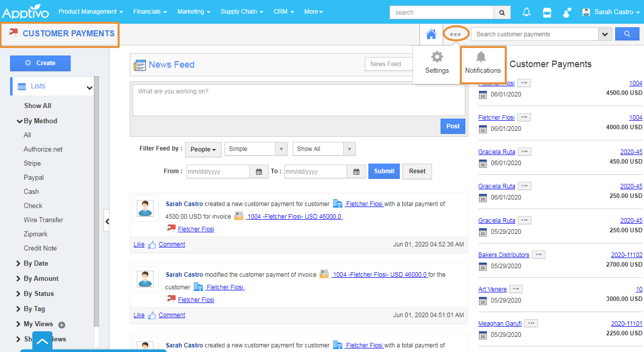Click the From date calendar icon
Viewport: 644px width, 352px height.
[x=259, y=172]
